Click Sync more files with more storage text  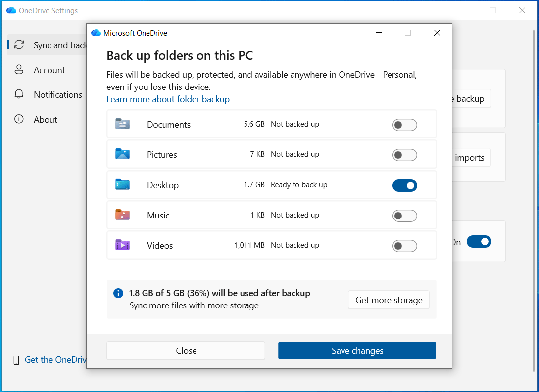tap(194, 305)
